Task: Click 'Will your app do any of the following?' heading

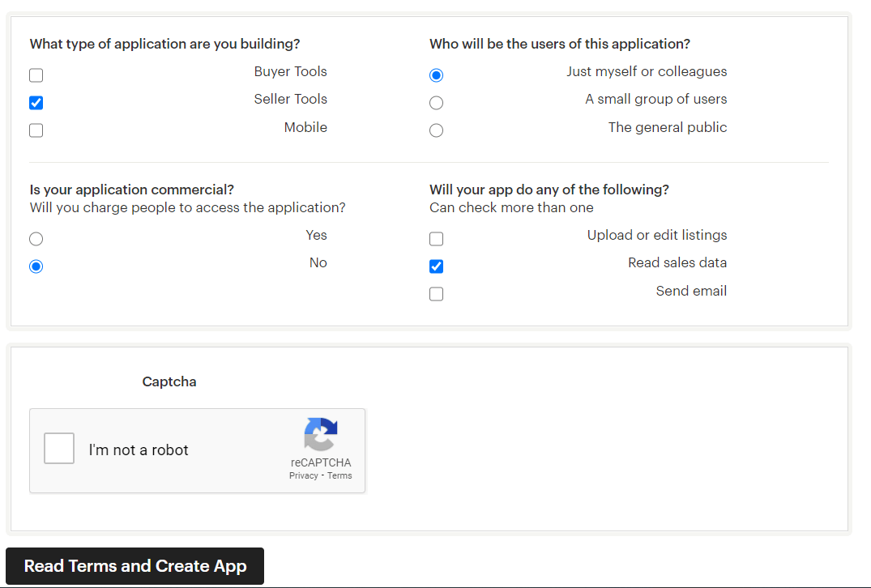Action: pyautogui.click(x=549, y=190)
